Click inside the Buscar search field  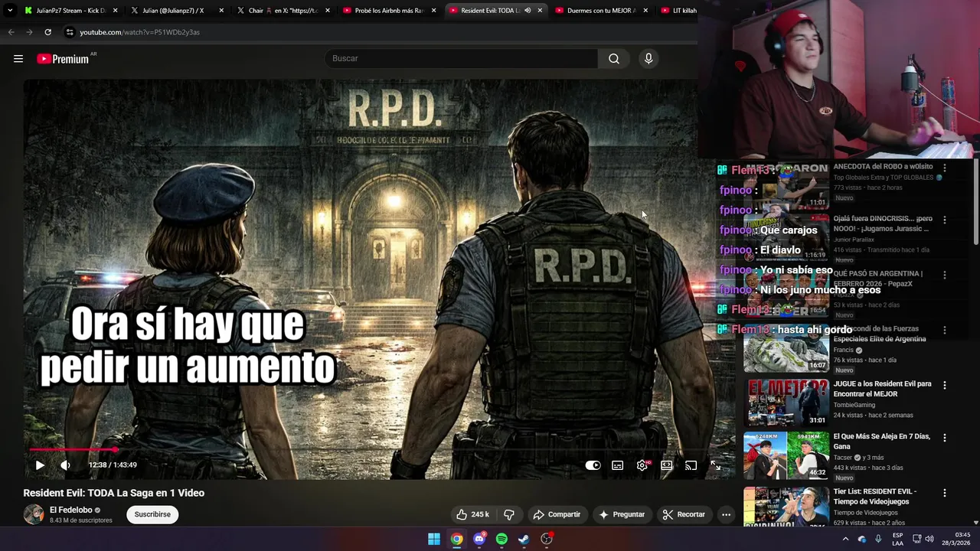click(x=462, y=59)
